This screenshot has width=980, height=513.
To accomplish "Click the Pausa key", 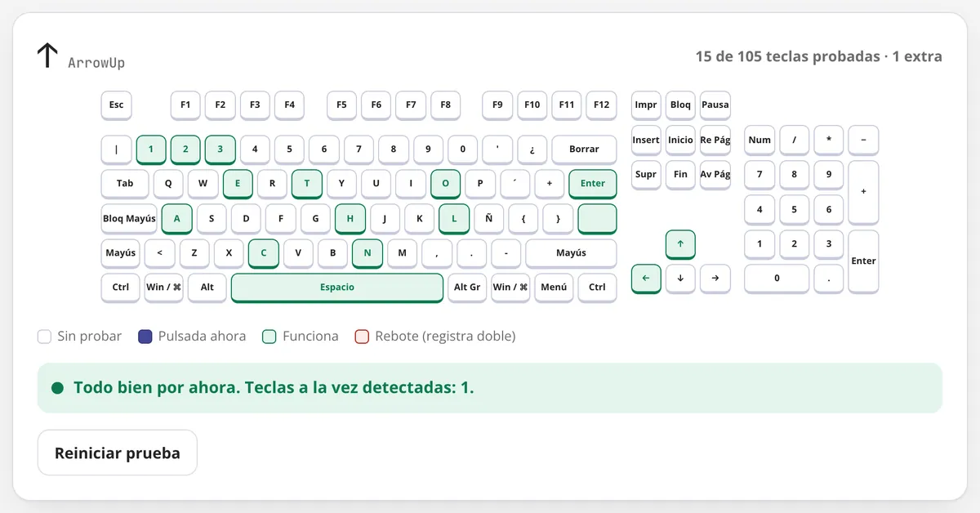I will click(715, 105).
